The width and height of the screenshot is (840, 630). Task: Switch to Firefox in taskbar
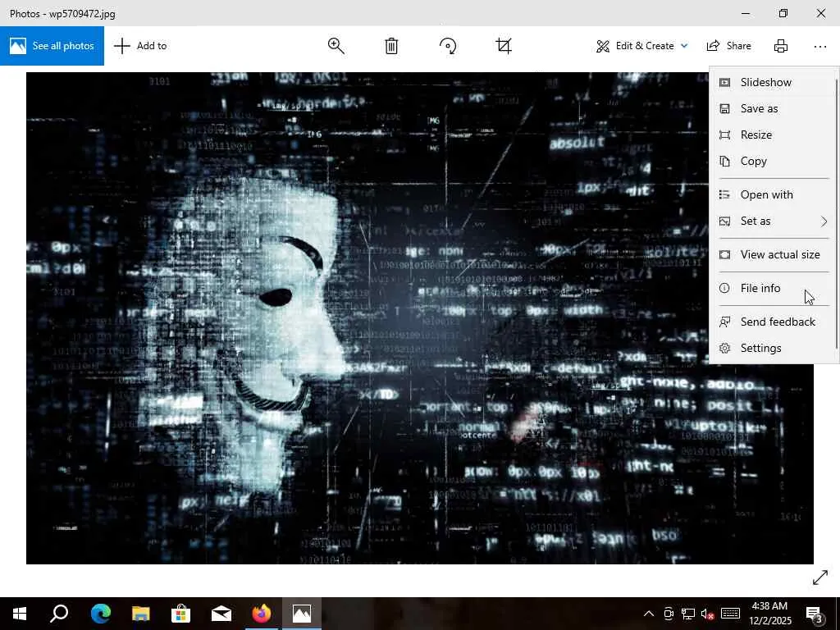[262, 614]
